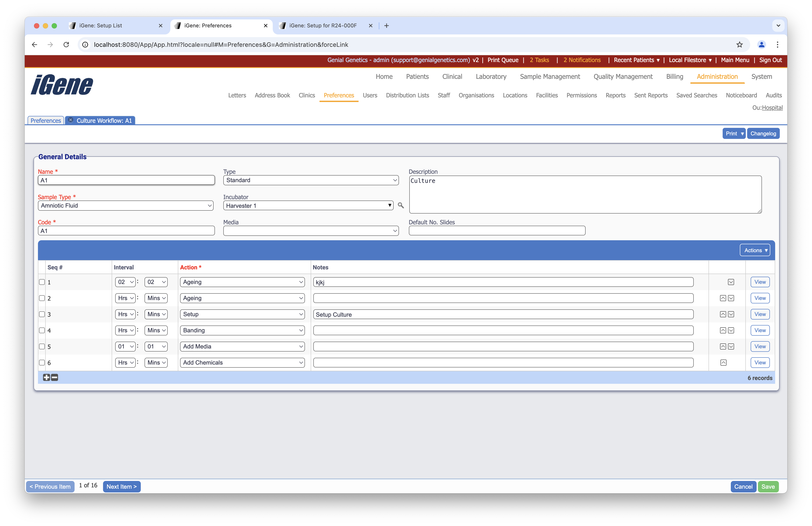Bookmark page with star icon

tap(739, 45)
